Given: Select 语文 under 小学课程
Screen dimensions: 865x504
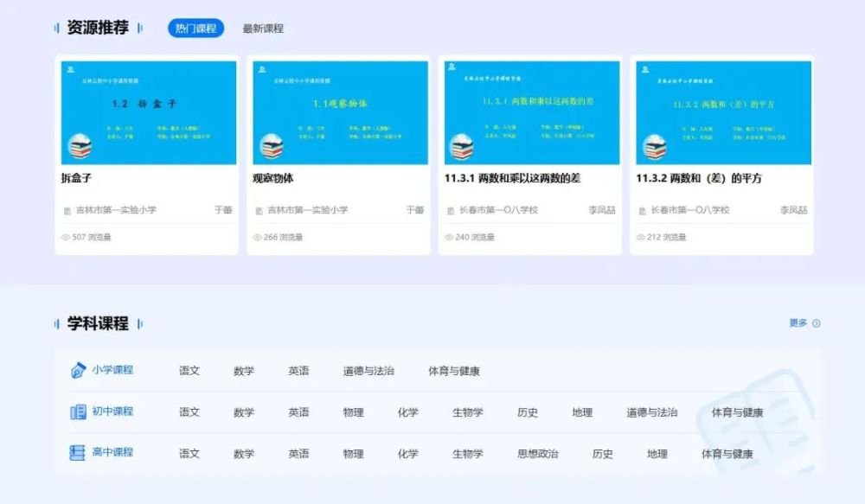Looking at the screenshot, I should [189, 371].
